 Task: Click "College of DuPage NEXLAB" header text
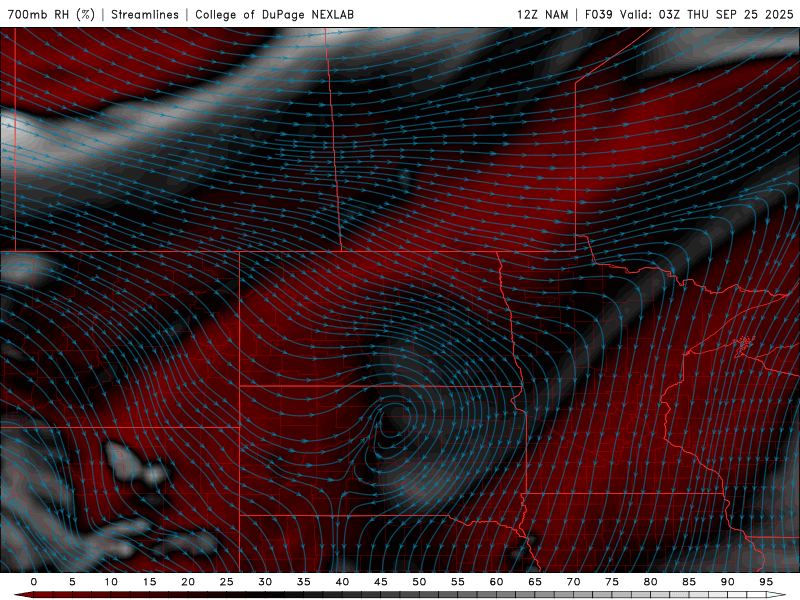click(x=274, y=14)
